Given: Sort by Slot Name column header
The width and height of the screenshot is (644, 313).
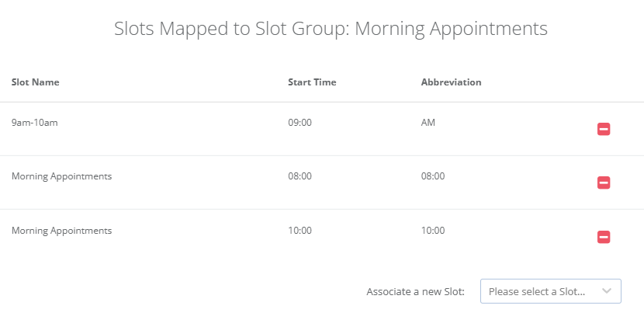Looking at the screenshot, I should 36,82.
